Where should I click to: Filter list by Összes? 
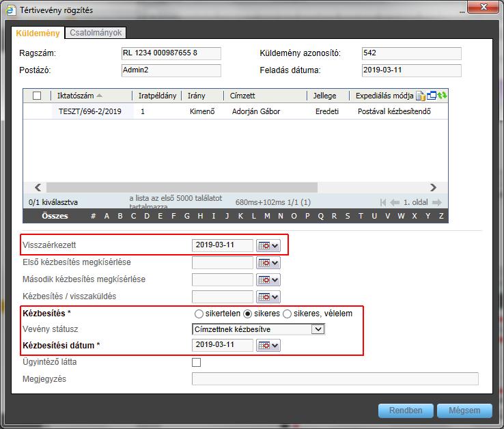[55, 216]
